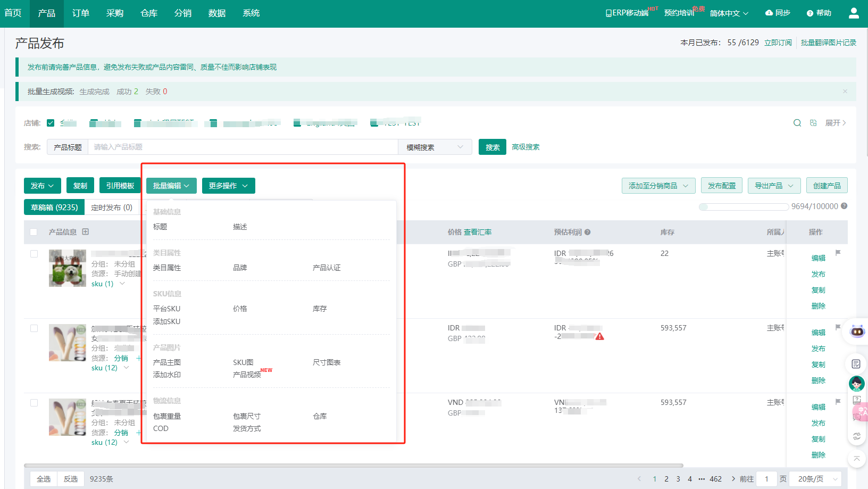Click the red warning triangle in profit column

(x=599, y=336)
